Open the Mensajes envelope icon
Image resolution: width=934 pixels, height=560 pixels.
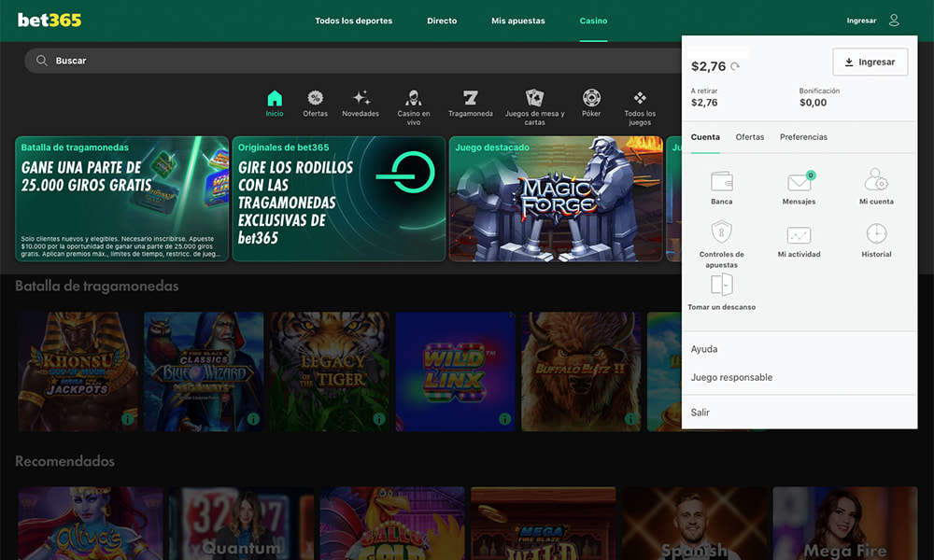799,182
